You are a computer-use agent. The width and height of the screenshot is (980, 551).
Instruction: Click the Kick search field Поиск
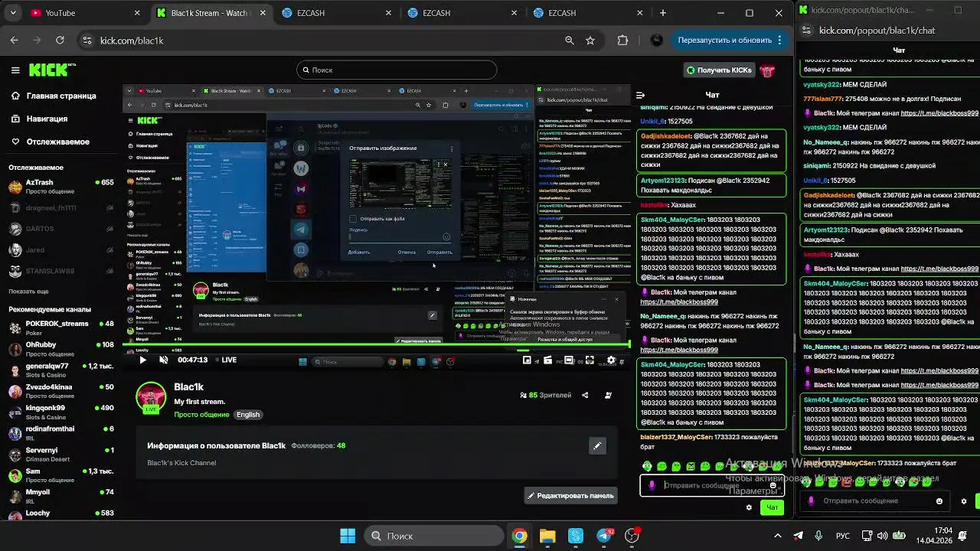pyautogui.click(x=397, y=70)
